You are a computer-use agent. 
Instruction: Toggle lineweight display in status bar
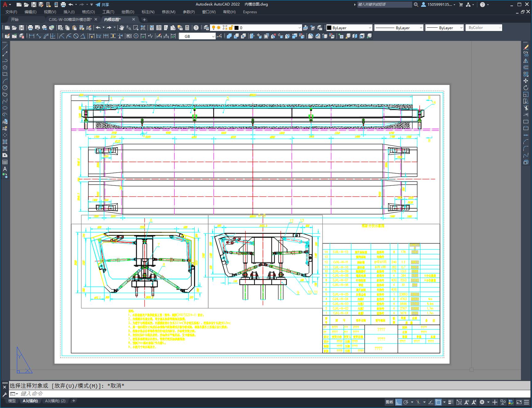[x=451, y=402]
